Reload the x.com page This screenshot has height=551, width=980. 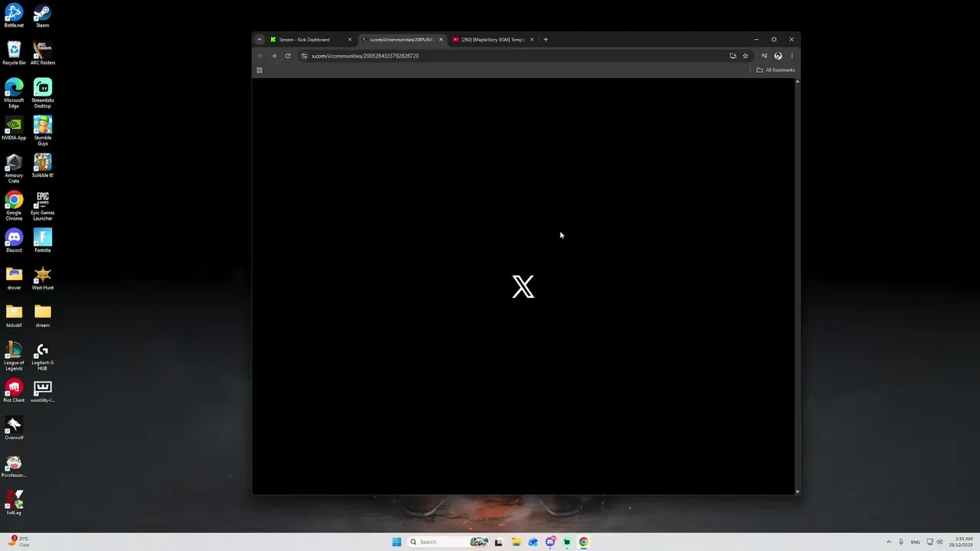click(x=288, y=56)
